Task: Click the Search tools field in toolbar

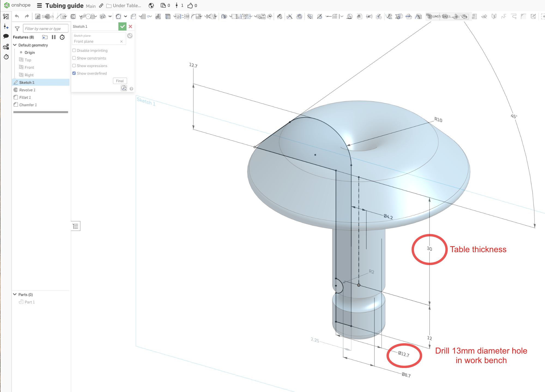Action: 448,16
